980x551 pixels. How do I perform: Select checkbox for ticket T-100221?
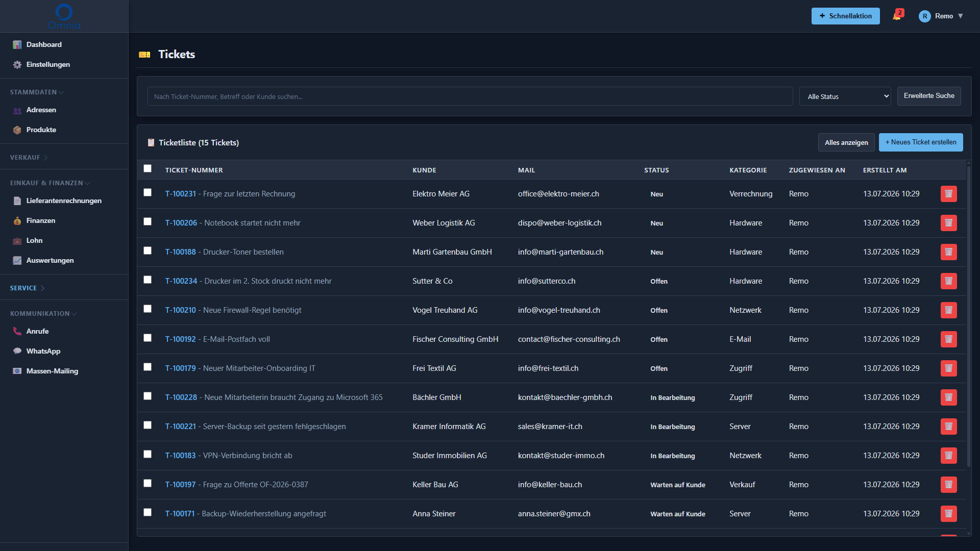pyautogui.click(x=148, y=425)
